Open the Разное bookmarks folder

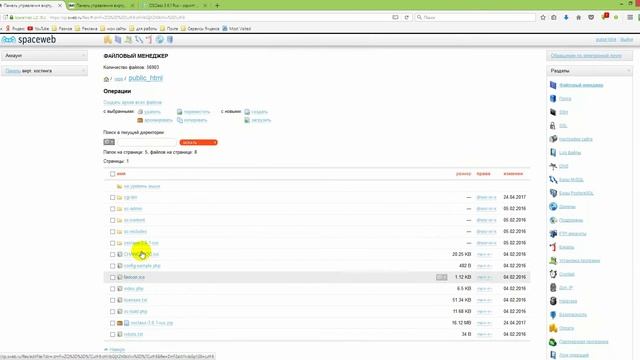click(62, 29)
